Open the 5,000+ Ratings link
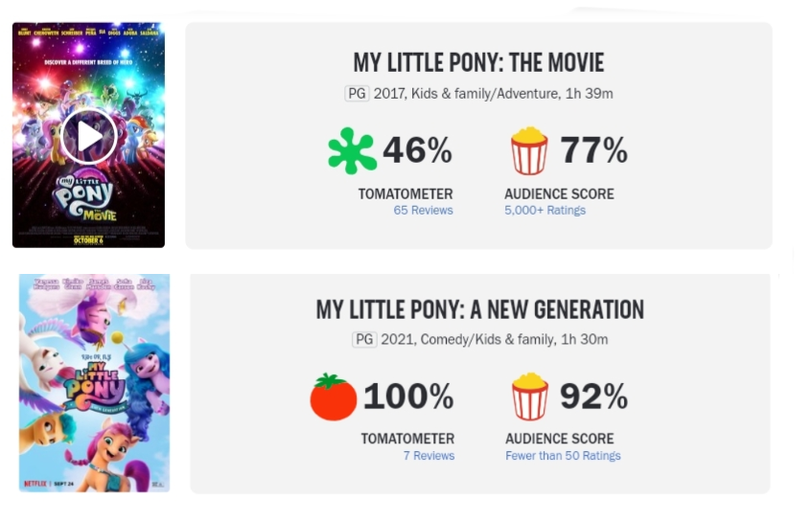Screen dimensions: 812x522 [x=545, y=211]
